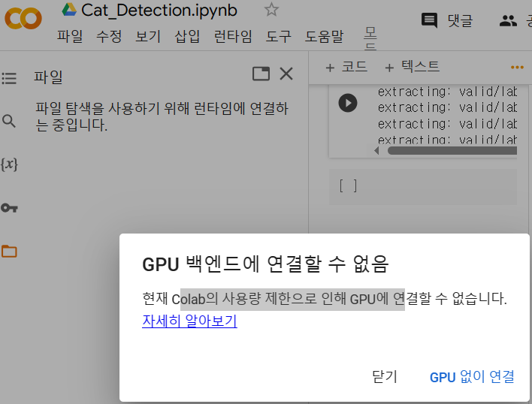
Task: Open the 도구 menu
Action: click(x=278, y=36)
